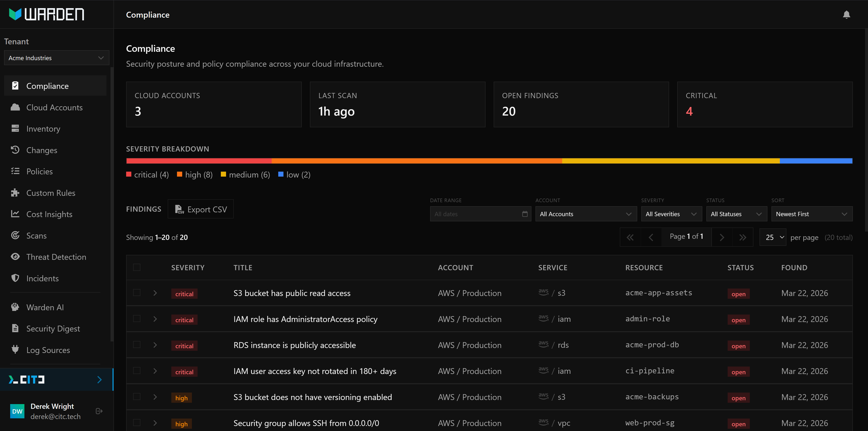This screenshot has height=431, width=868.
Task: Click the Export CSV button
Action: pos(200,209)
